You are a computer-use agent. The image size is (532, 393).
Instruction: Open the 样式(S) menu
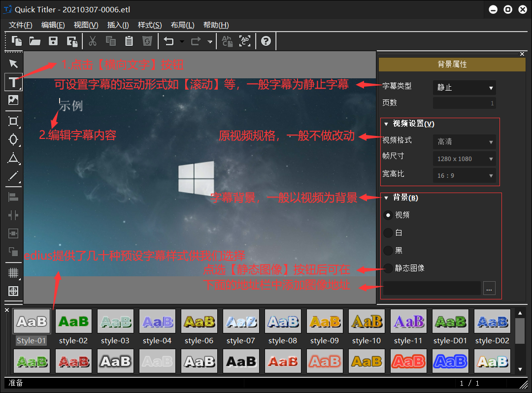click(149, 25)
